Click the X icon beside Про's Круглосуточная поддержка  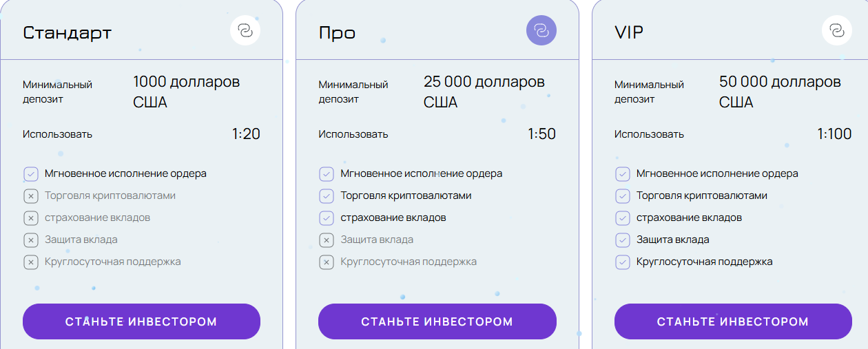coord(327,262)
